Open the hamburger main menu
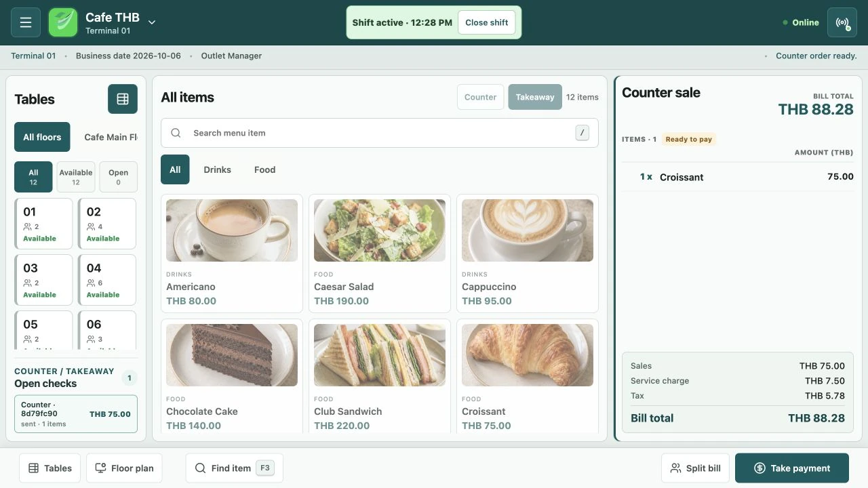Screen dimensions: 868x488 [x=26, y=22]
